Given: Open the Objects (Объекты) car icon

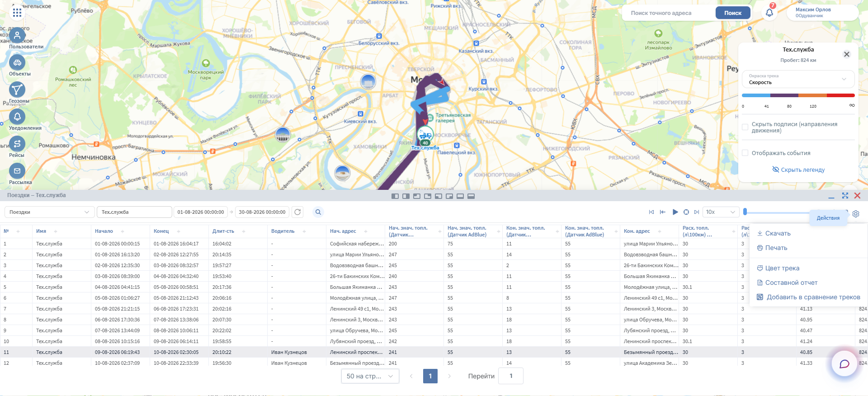Looking at the screenshot, I should (17, 62).
